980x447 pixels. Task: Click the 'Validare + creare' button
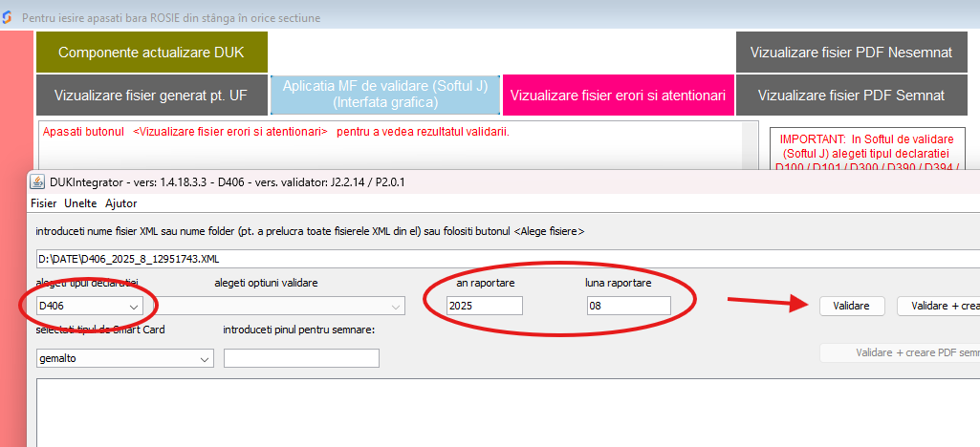939,306
